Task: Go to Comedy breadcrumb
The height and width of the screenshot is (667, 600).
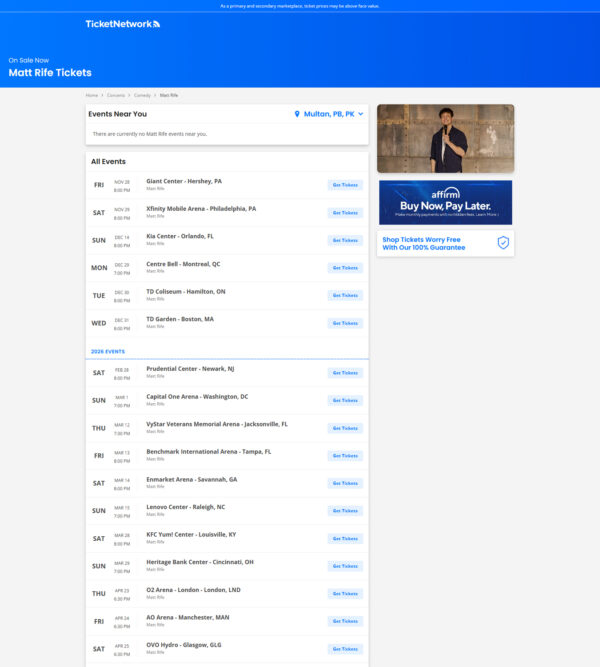Action: coord(145,95)
